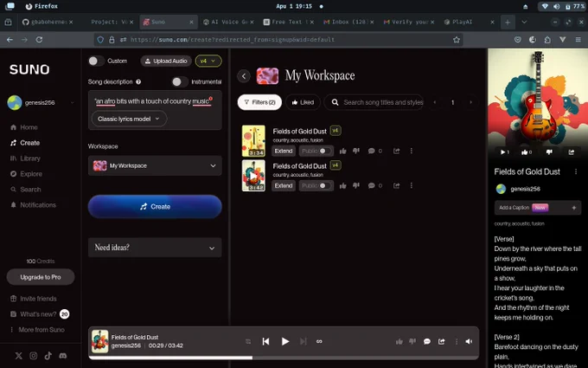
Task: Open new tab in Firefox
Action: [508, 23]
